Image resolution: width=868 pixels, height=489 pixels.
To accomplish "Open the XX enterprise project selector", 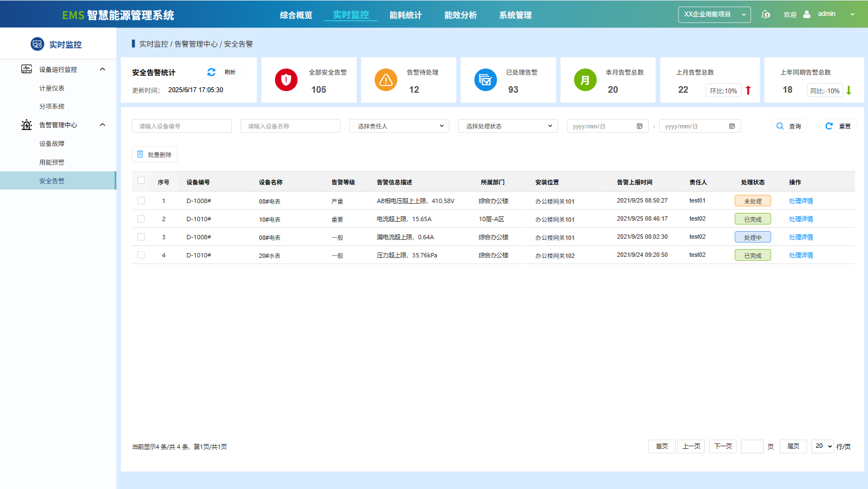I will [x=714, y=14].
